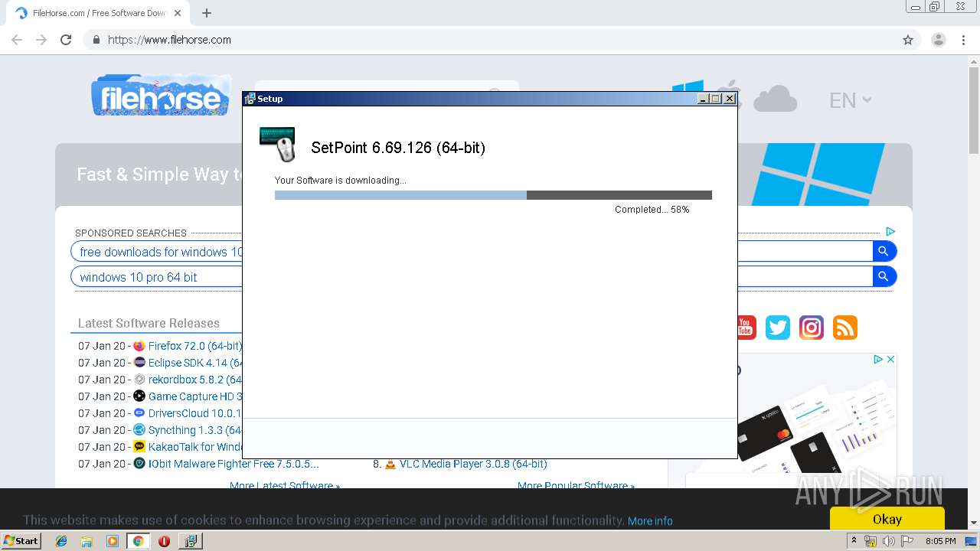Open Syncthing 1.3.3 release link
The image size is (980, 551).
point(195,430)
